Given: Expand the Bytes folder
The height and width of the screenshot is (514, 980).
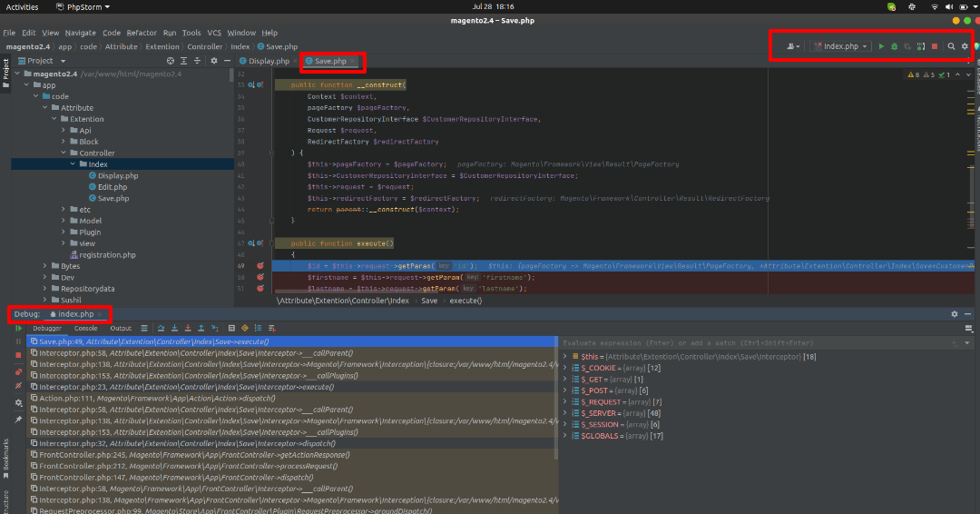Looking at the screenshot, I should [45, 266].
